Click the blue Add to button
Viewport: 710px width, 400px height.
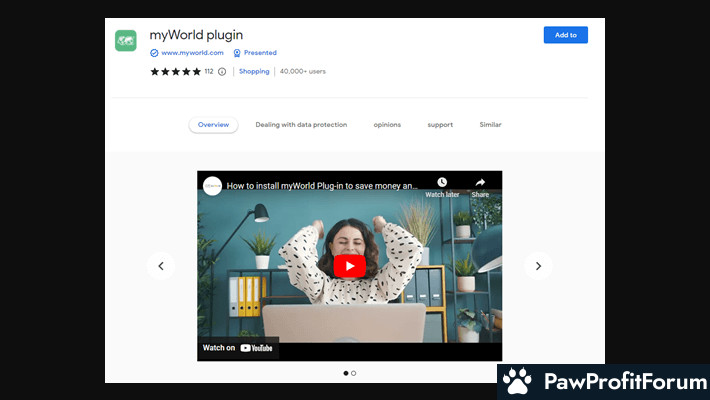click(565, 35)
